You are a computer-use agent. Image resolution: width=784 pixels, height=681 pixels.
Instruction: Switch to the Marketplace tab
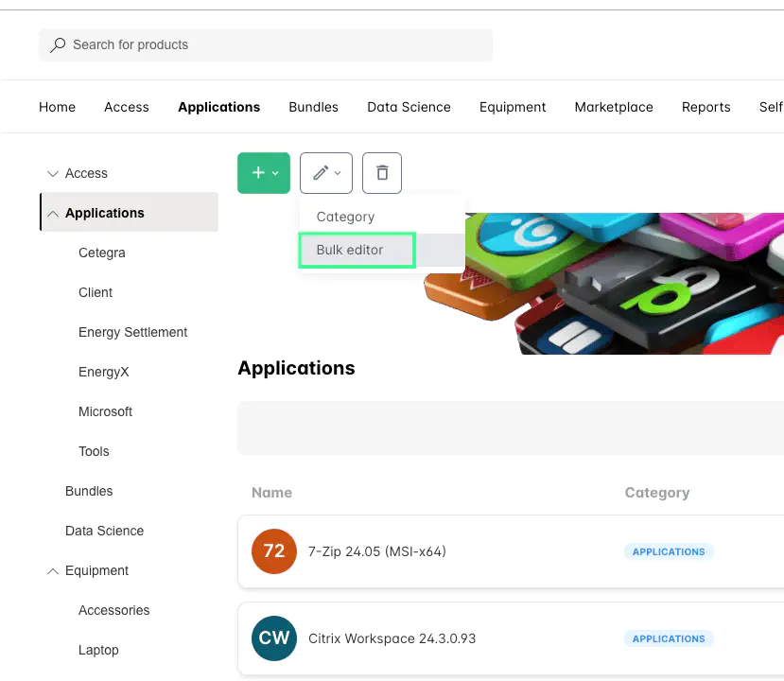[x=613, y=107]
